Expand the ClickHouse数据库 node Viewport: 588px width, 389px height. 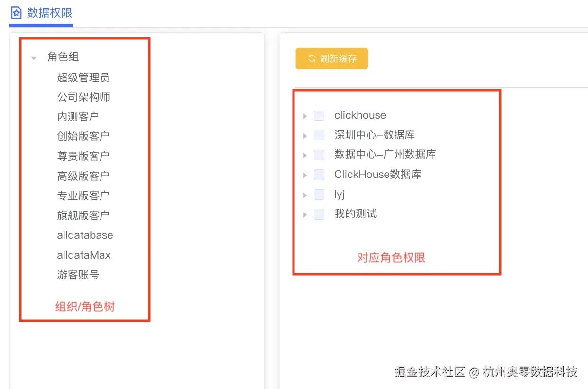(x=305, y=175)
